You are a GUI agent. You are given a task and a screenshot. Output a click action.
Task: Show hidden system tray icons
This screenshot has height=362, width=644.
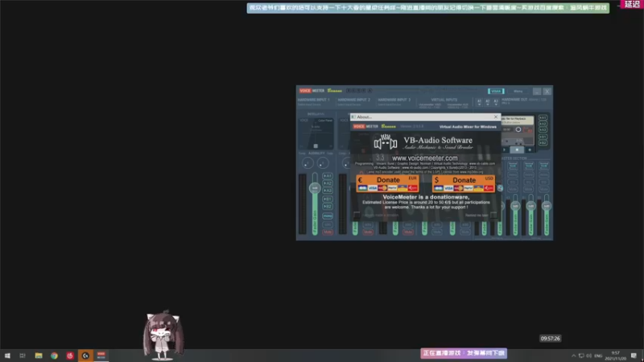pyautogui.click(x=573, y=356)
